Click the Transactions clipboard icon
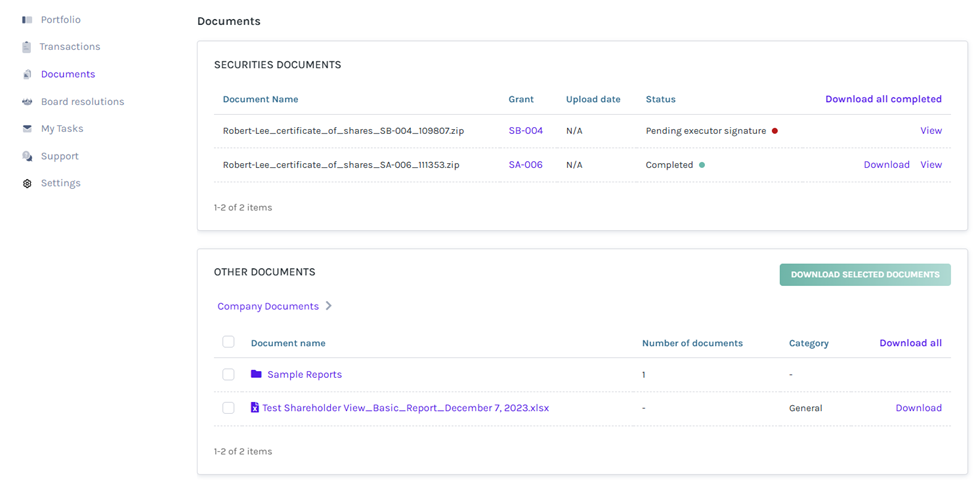Image resolution: width=974 pixels, height=480 pixels. pos(27,47)
